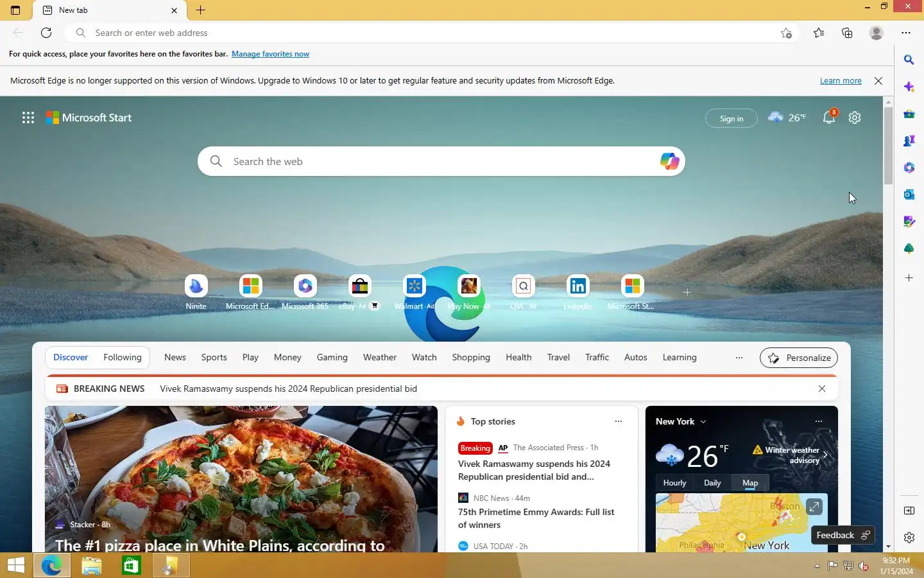Open Top stories more options menu

point(619,421)
